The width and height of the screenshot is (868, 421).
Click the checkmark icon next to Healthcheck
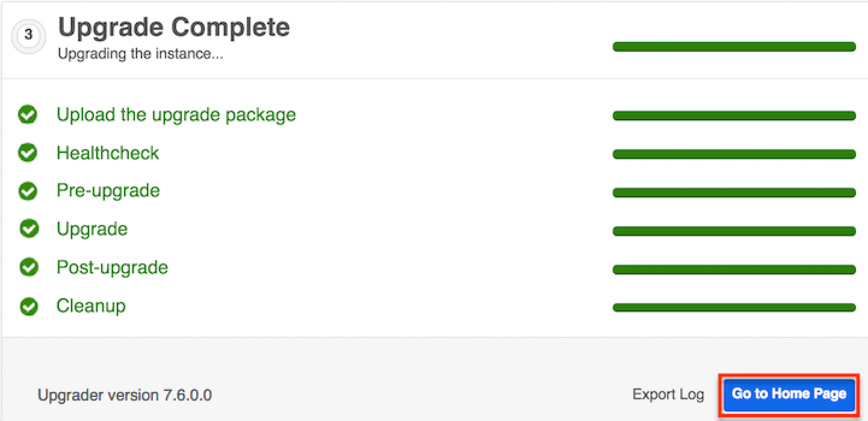click(28, 153)
